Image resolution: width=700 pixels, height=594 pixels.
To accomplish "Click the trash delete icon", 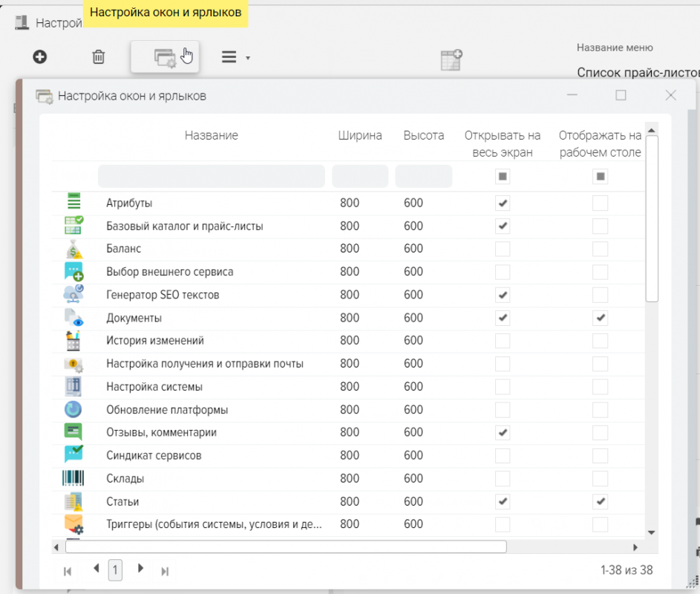I will point(98,57).
